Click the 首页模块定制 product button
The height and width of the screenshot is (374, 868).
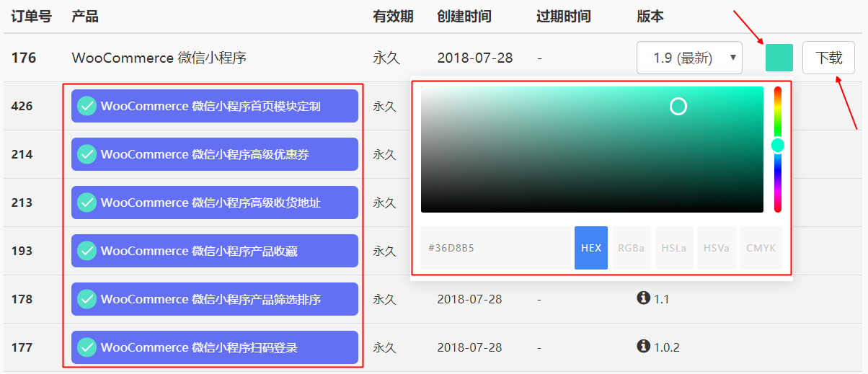pos(215,106)
